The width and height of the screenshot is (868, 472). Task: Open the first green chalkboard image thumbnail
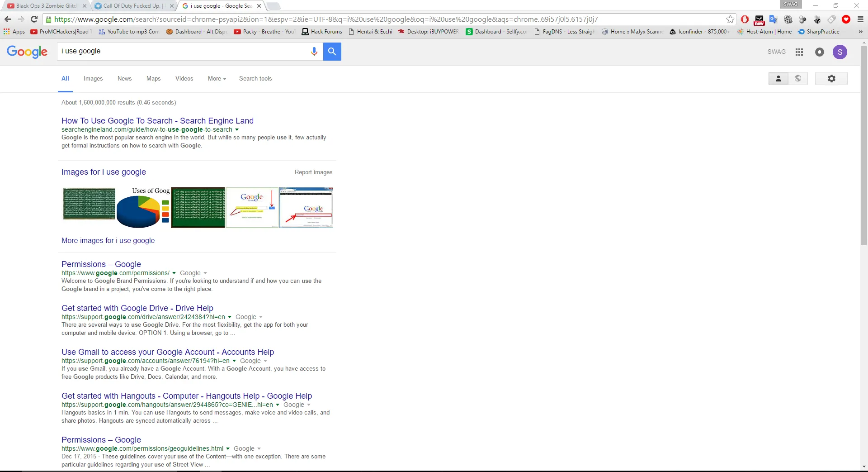pyautogui.click(x=89, y=204)
